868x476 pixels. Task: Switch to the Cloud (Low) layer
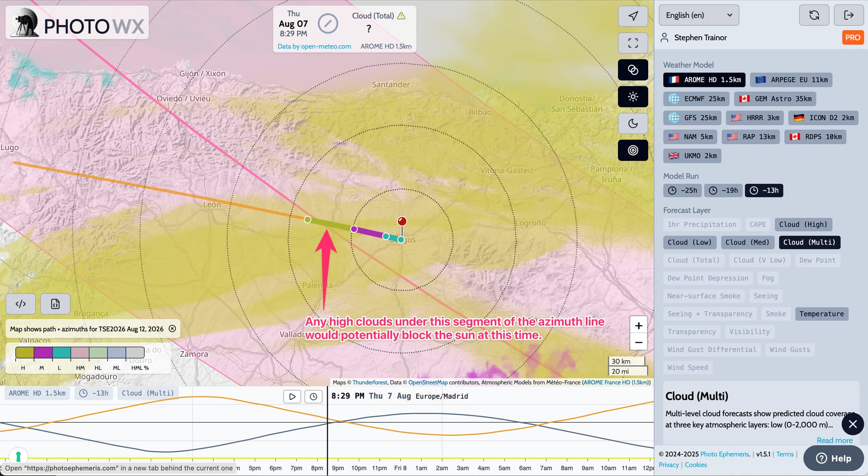click(689, 243)
